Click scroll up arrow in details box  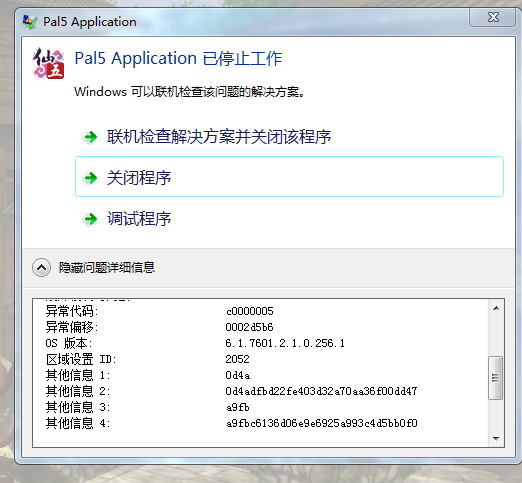[x=496, y=308]
